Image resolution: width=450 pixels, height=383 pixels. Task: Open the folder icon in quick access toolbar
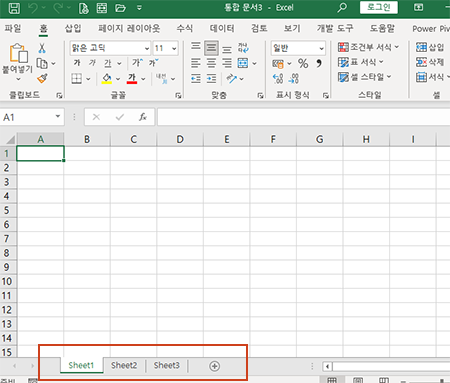click(120, 8)
